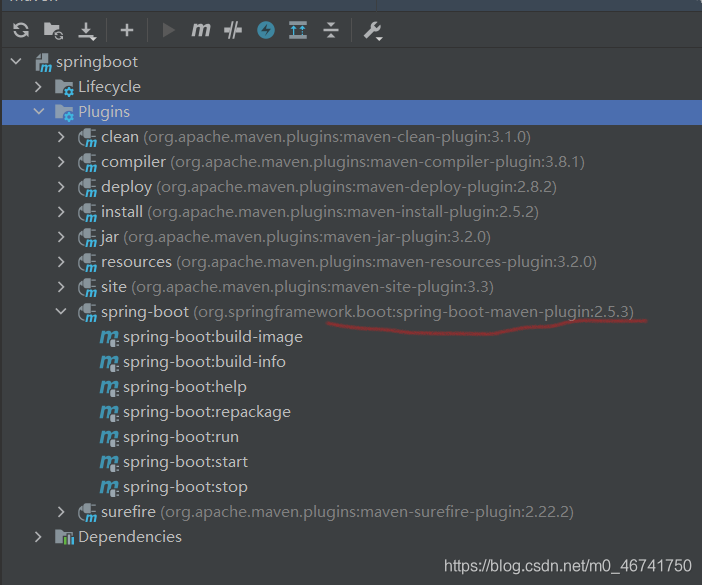Download sources and documentation icon
The height and width of the screenshot is (585, 702).
pyautogui.click(x=87, y=31)
